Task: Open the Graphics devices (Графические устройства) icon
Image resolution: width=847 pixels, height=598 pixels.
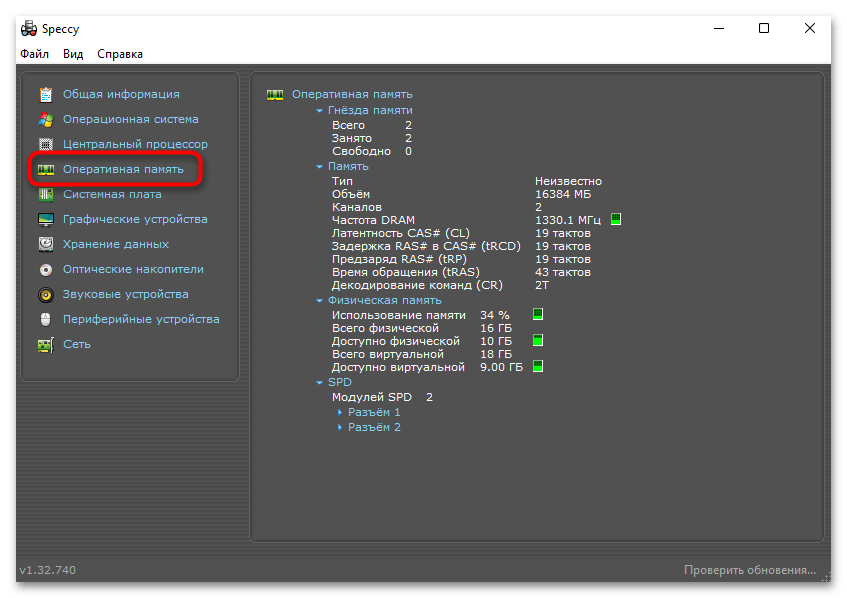Action: point(46,220)
